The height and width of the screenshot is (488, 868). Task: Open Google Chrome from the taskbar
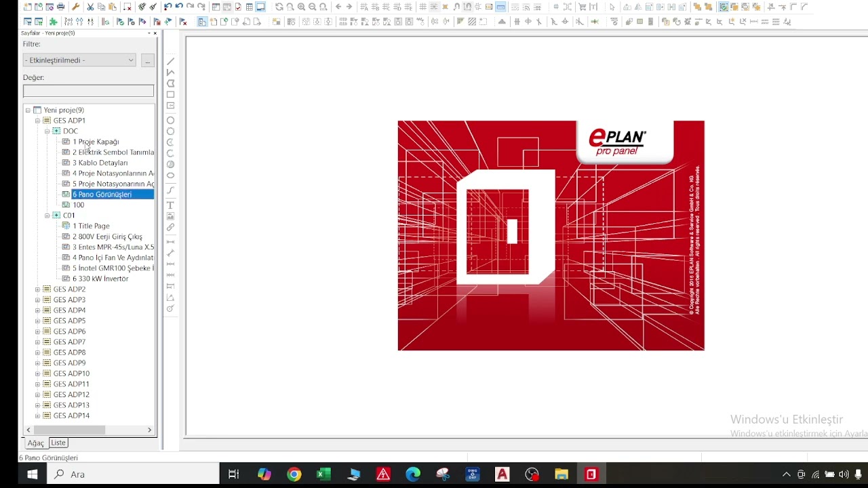coord(294,474)
